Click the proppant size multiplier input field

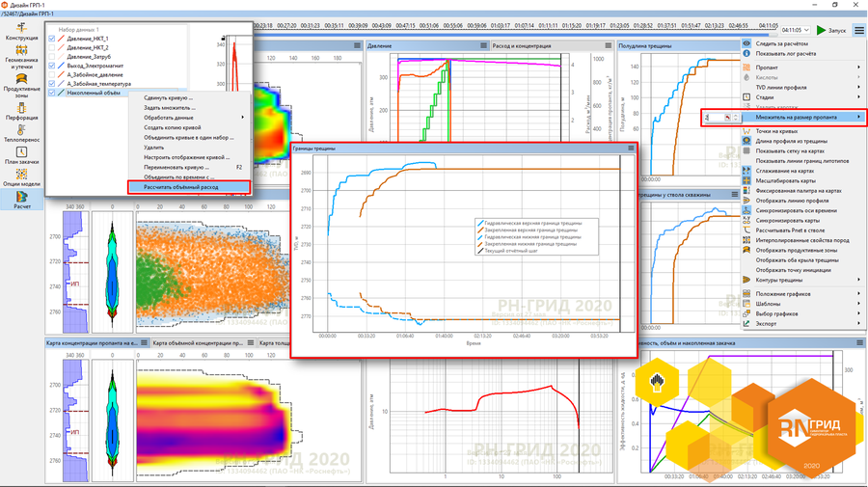pos(714,117)
